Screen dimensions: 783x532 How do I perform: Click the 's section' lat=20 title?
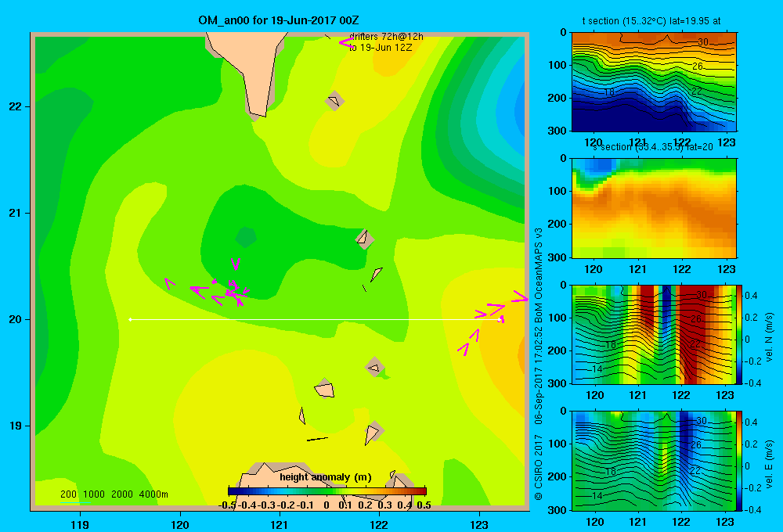(653, 147)
